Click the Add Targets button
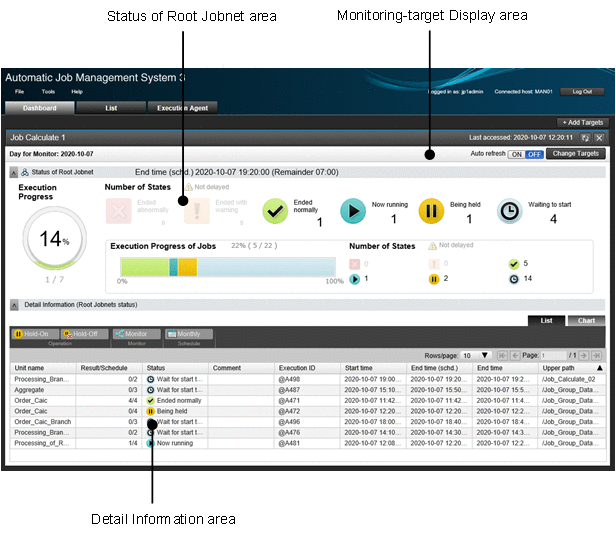 pyautogui.click(x=582, y=122)
